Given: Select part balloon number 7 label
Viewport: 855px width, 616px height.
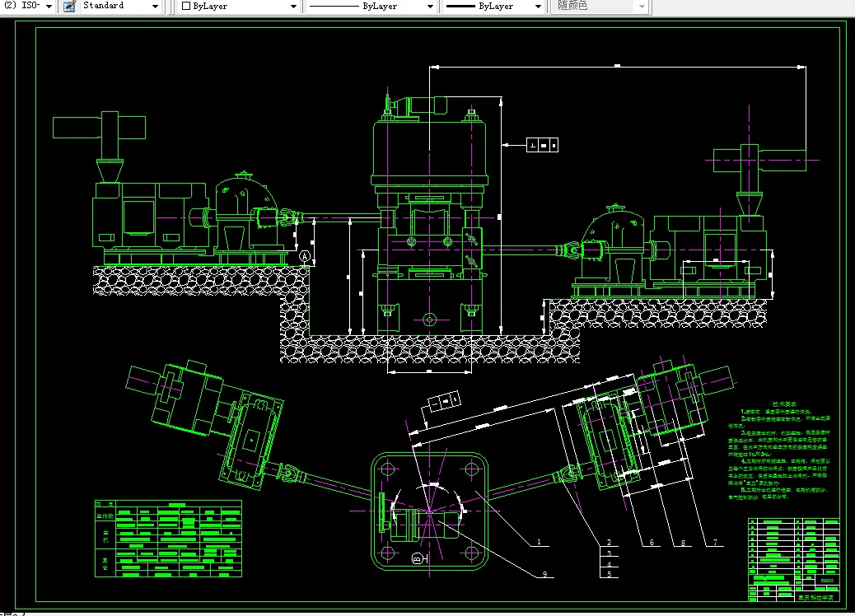Looking at the screenshot, I should coord(715,543).
